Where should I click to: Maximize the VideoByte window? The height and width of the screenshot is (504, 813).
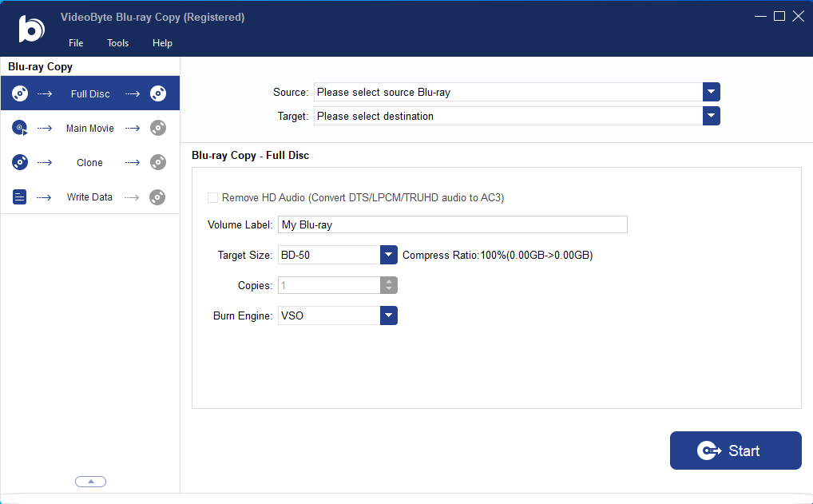pos(779,16)
